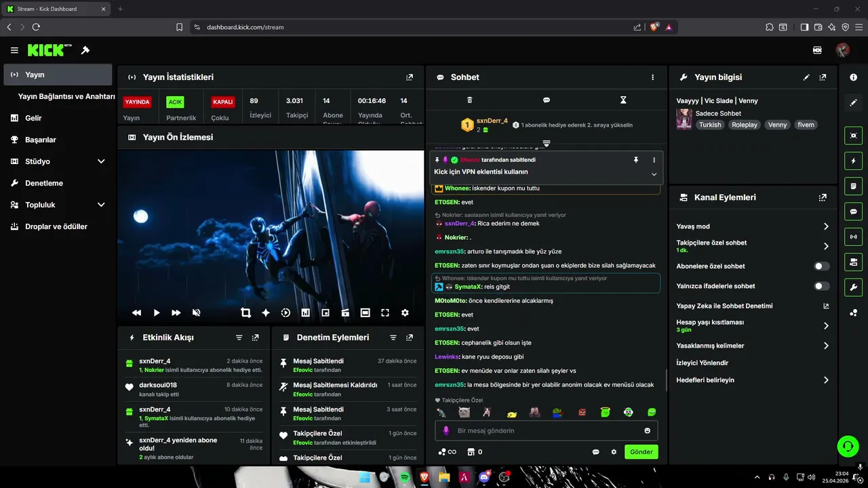This screenshot has width=868, height=488.
Task: Toggle Yalnızca ifadelerle sohbet switch
Action: (x=822, y=286)
